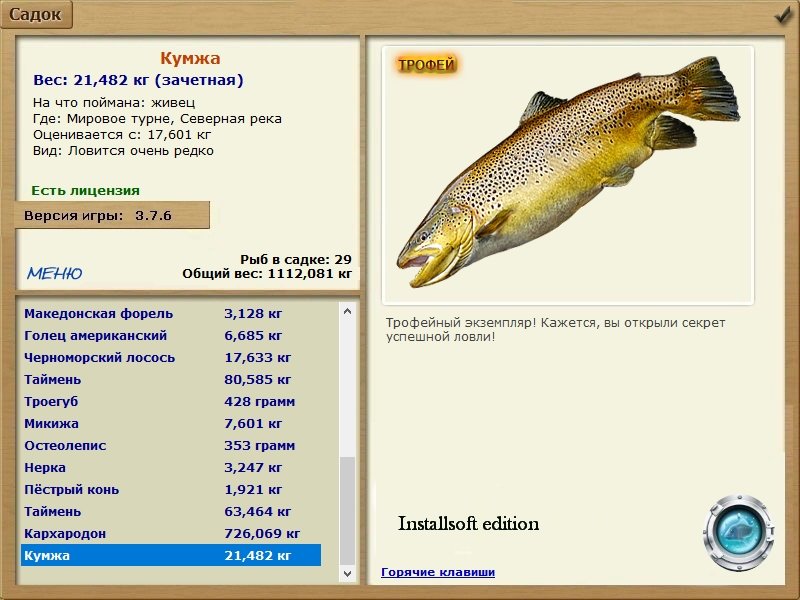Select Микижа row in list
The image size is (800, 600).
171,423
